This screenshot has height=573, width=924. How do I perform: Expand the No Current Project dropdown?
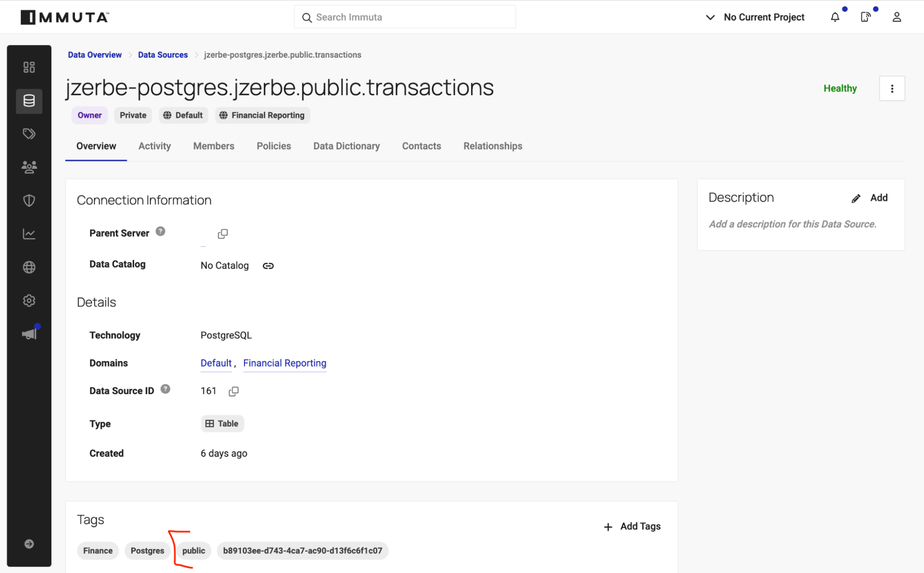pos(755,17)
